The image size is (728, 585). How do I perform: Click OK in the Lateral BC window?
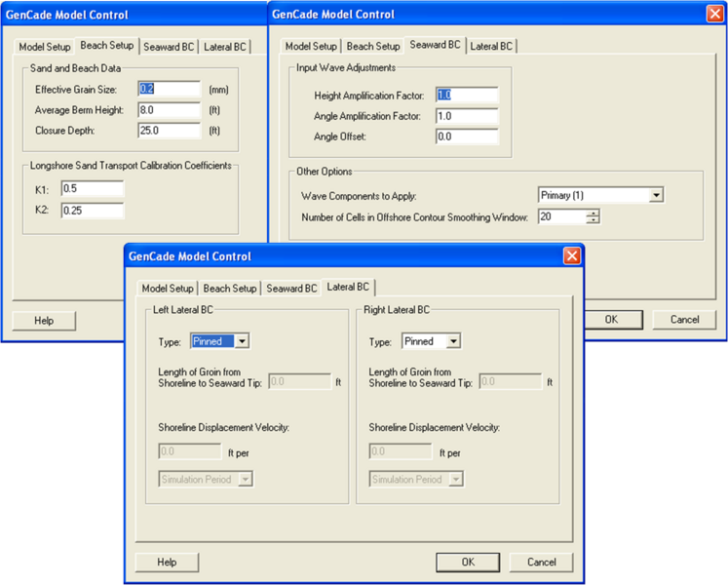(x=468, y=563)
